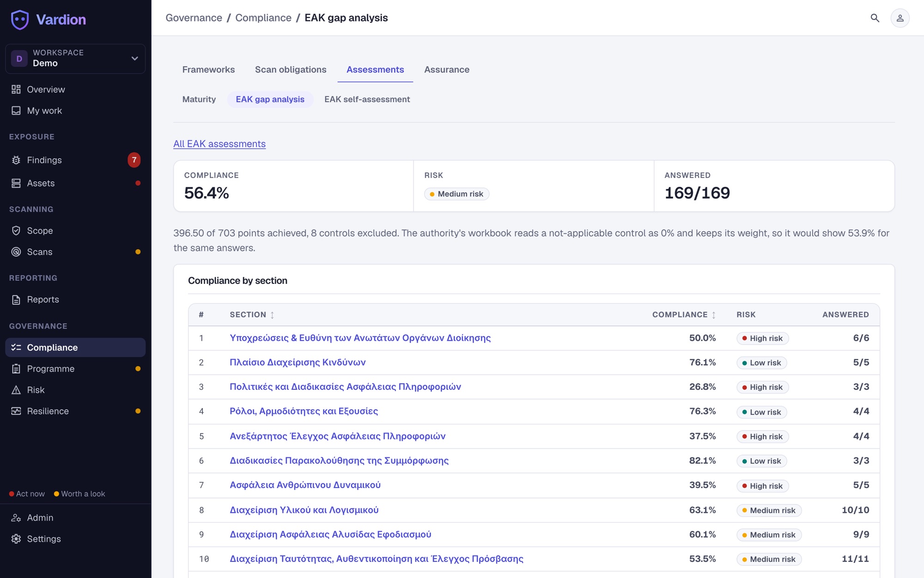Click the Settings gear icon
The width and height of the screenshot is (924, 578).
(16, 539)
